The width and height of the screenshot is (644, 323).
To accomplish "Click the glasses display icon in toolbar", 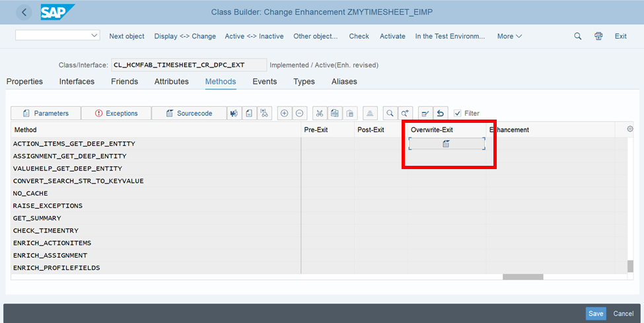I will point(264,114).
